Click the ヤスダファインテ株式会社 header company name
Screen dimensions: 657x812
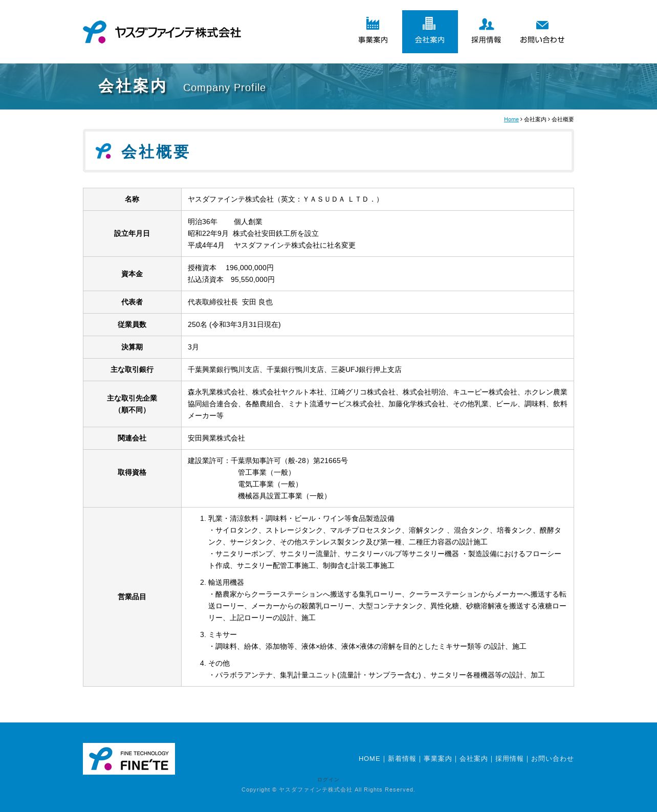click(x=178, y=32)
